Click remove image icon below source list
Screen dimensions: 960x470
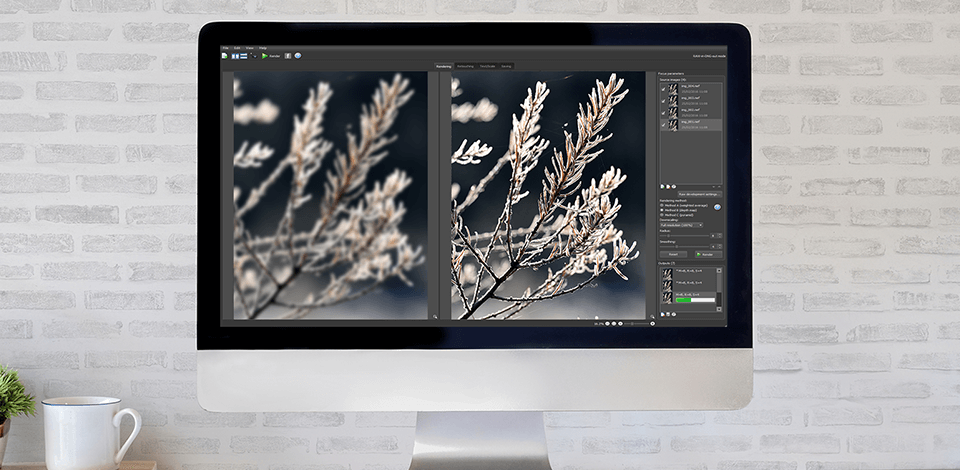[x=668, y=186]
